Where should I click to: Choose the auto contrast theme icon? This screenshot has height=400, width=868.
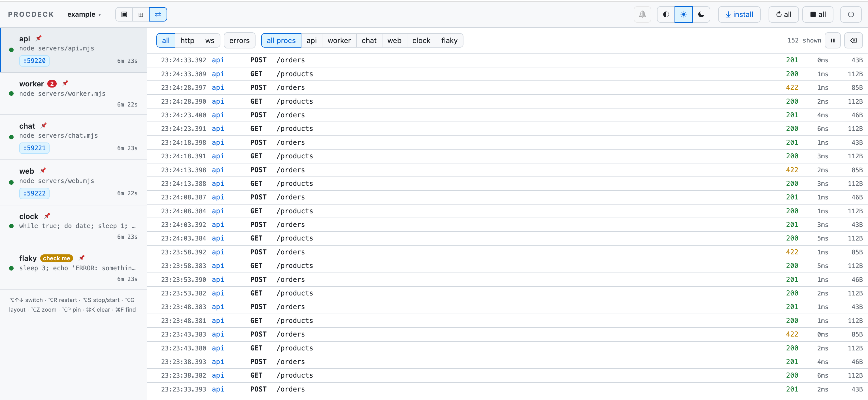[x=666, y=14]
